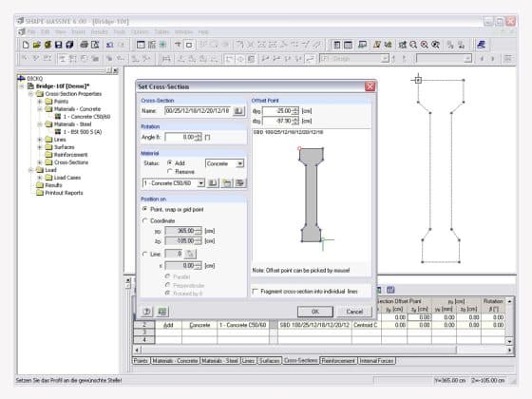This screenshot has width=532, height=399.
Task: Click the dimension tool icon in second toolbar
Action: click(166, 59)
